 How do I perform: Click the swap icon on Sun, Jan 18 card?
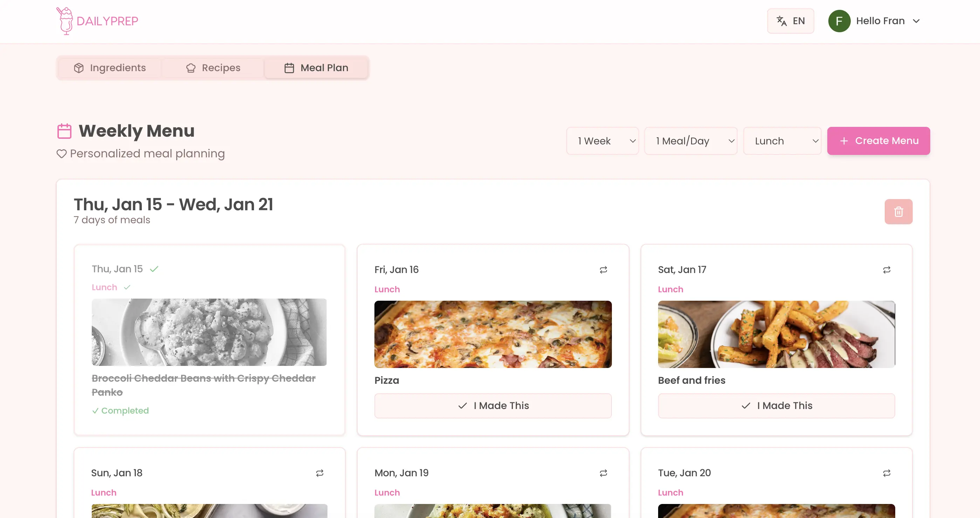coord(319,473)
